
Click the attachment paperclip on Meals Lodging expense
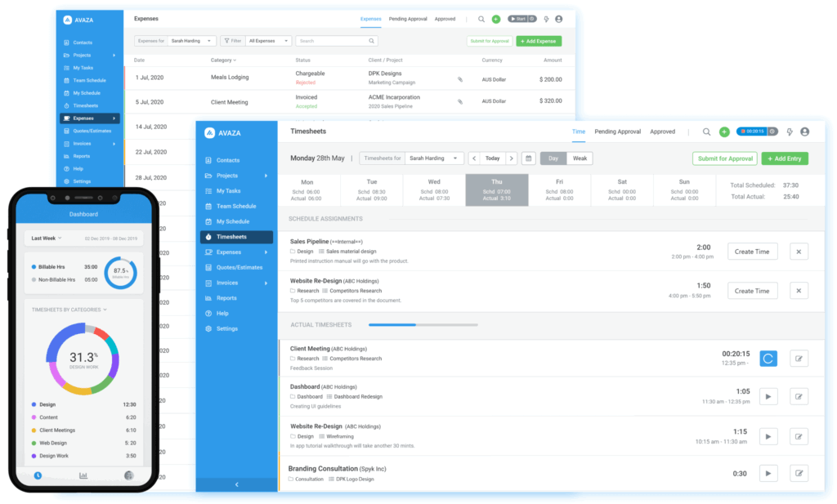point(459,78)
